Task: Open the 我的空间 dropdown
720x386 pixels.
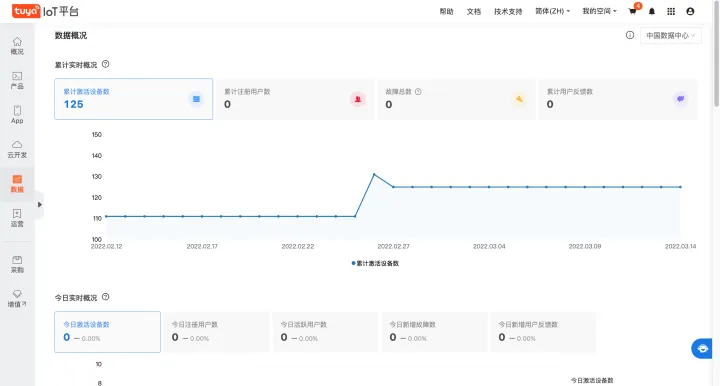Action: [599, 11]
